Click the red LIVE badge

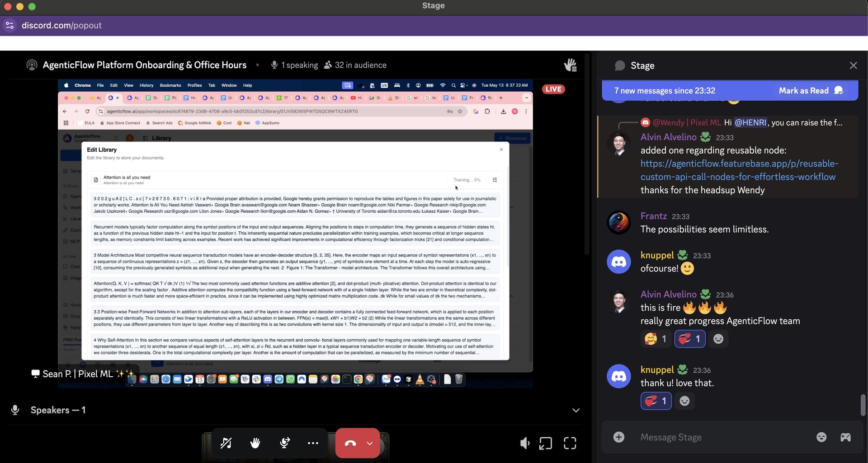553,89
